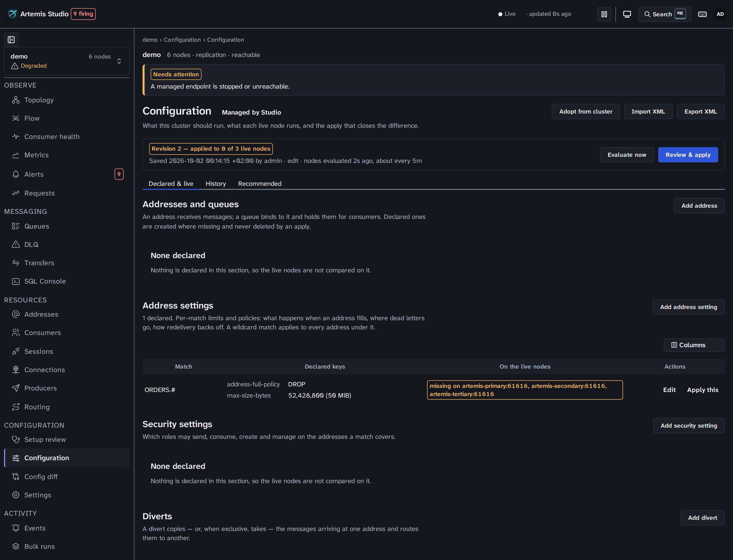
Task: Click Add divert button
Action: click(702, 518)
